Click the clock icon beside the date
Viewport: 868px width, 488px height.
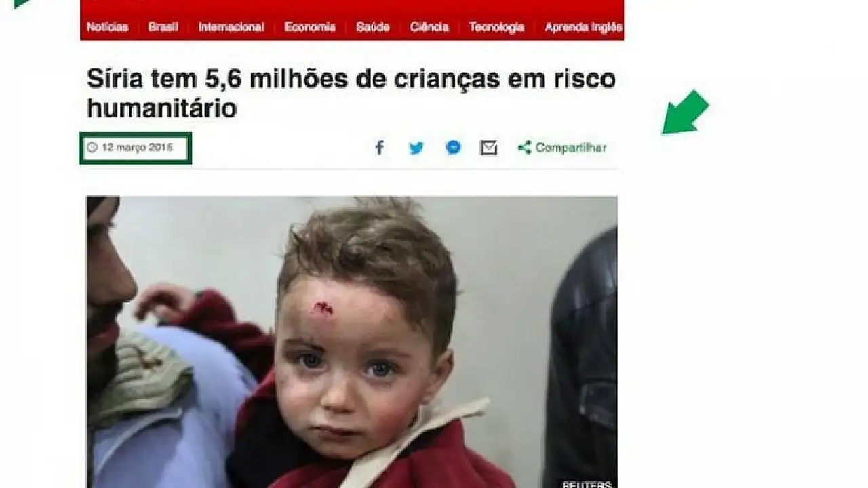[92, 147]
